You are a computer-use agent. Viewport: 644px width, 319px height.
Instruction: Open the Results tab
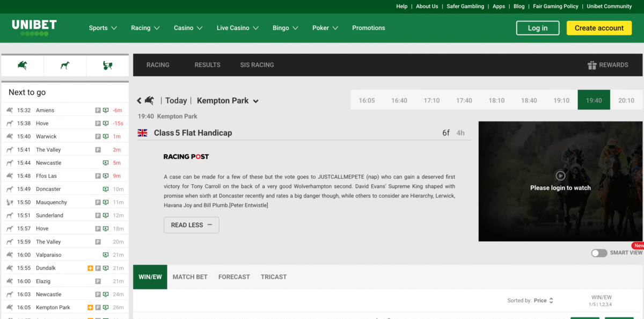point(207,65)
